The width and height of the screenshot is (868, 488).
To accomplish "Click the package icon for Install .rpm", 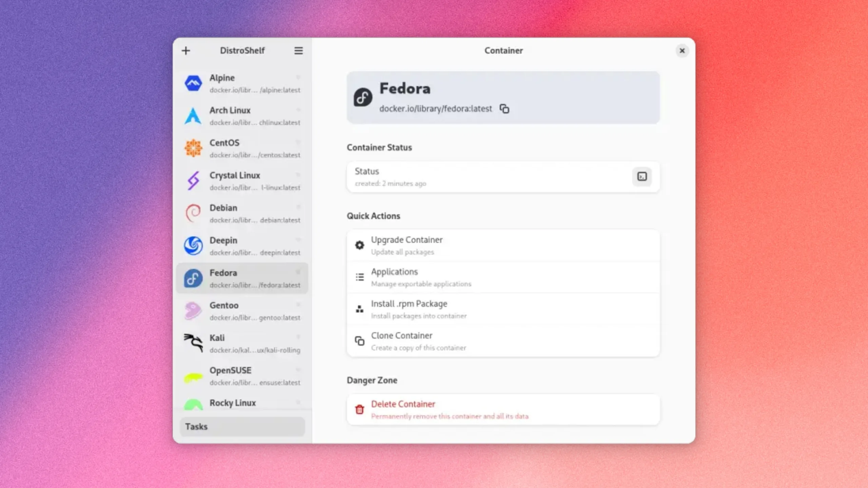I will [x=359, y=309].
